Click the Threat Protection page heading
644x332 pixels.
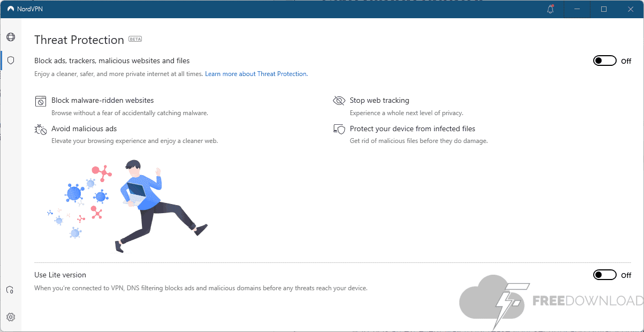tap(79, 40)
